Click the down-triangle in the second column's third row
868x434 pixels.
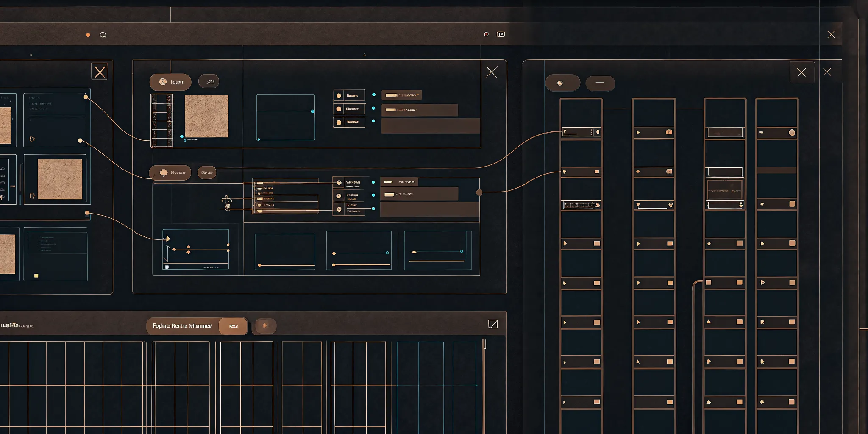click(x=638, y=205)
